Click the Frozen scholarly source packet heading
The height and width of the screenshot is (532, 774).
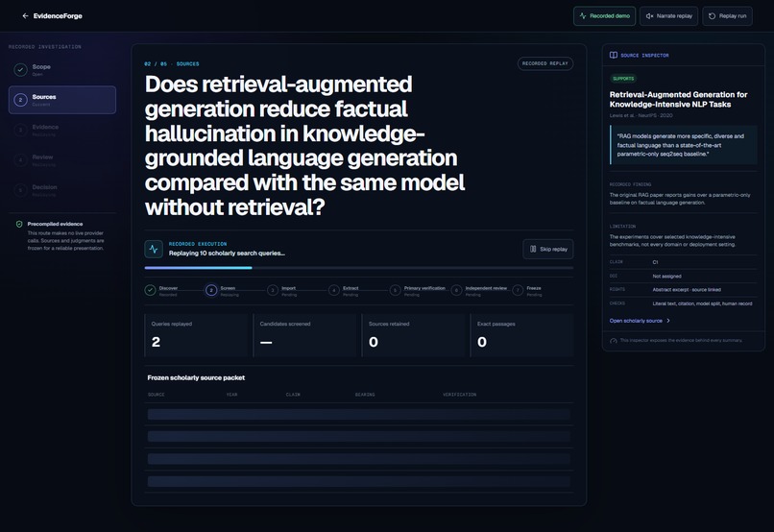(196, 377)
